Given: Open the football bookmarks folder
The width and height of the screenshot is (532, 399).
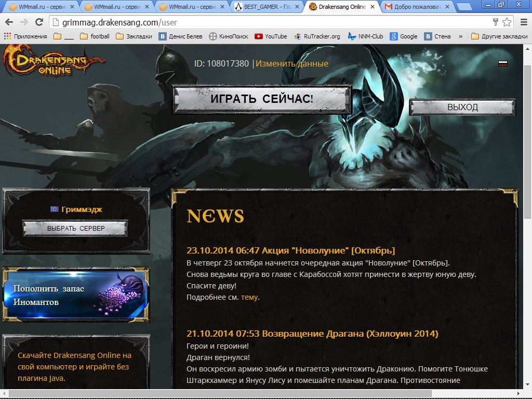Looking at the screenshot, I should (x=95, y=36).
